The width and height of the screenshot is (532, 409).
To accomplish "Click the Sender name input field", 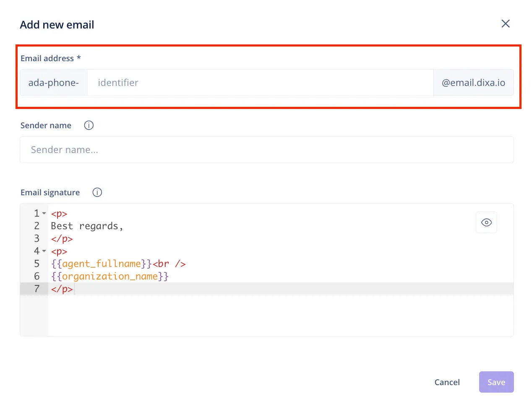I will tap(267, 150).
